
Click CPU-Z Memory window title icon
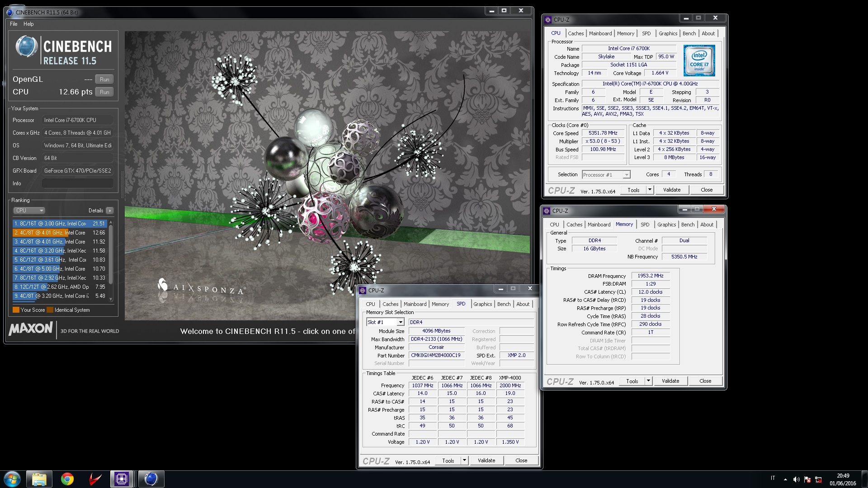(x=547, y=211)
